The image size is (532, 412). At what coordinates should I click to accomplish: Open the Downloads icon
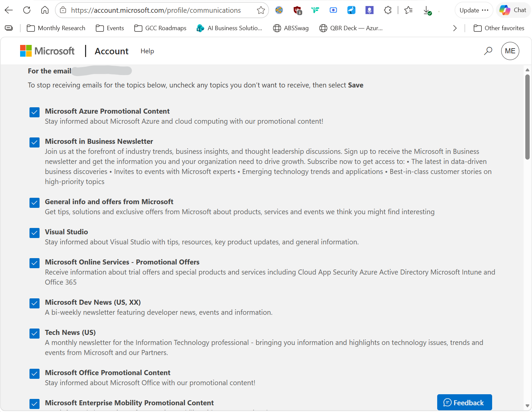[x=427, y=10]
